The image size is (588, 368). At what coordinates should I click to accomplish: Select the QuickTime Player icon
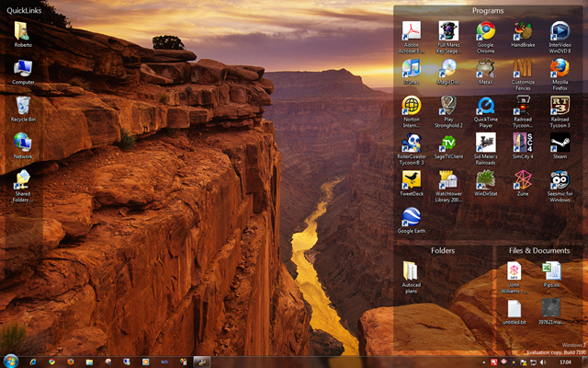[486, 106]
